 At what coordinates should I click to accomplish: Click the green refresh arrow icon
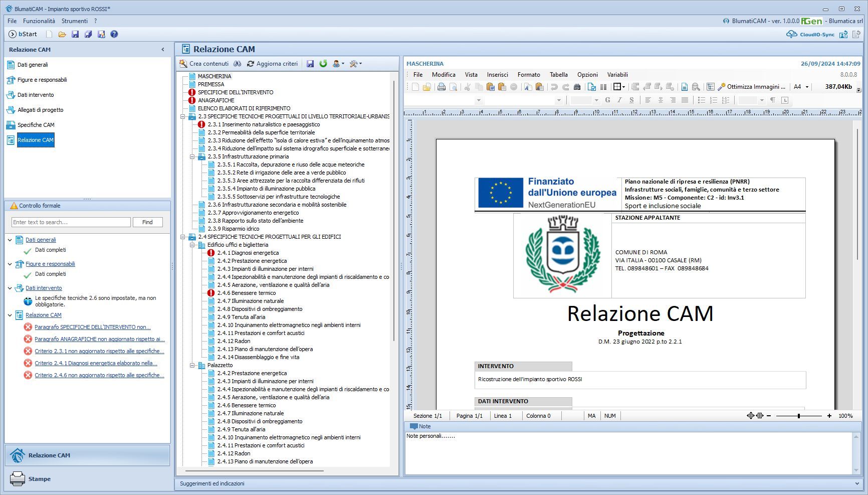323,64
